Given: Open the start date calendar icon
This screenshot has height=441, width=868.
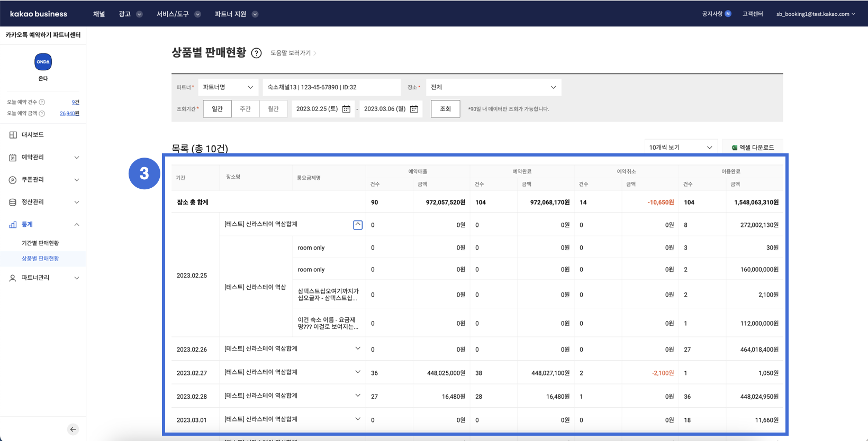Looking at the screenshot, I should [346, 109].
